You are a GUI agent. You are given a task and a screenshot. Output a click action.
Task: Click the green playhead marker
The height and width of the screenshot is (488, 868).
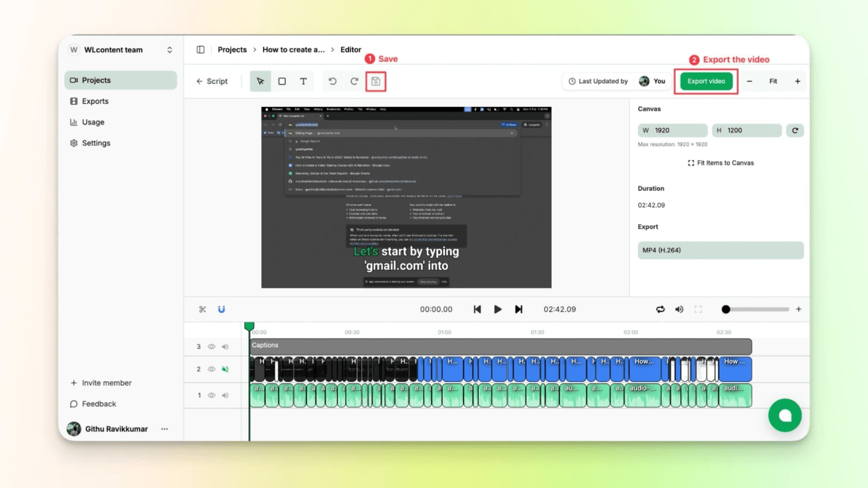(x=249, y=326)
